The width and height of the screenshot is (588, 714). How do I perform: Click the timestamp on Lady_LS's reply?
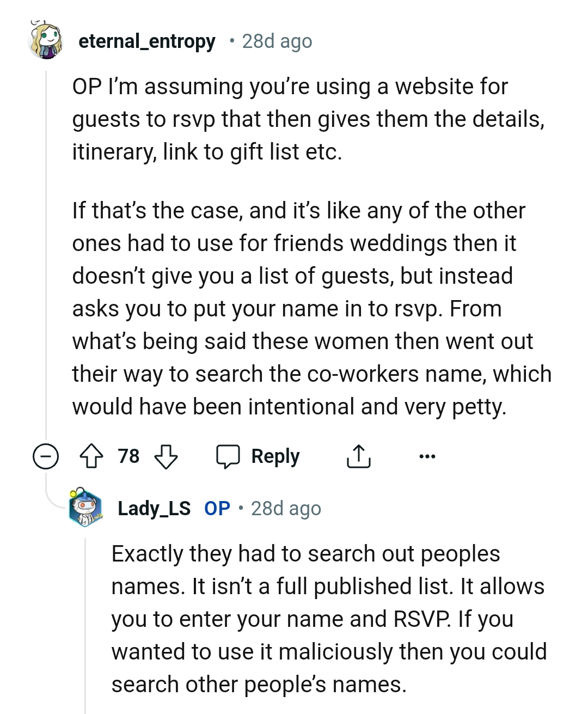pos(286,508)
